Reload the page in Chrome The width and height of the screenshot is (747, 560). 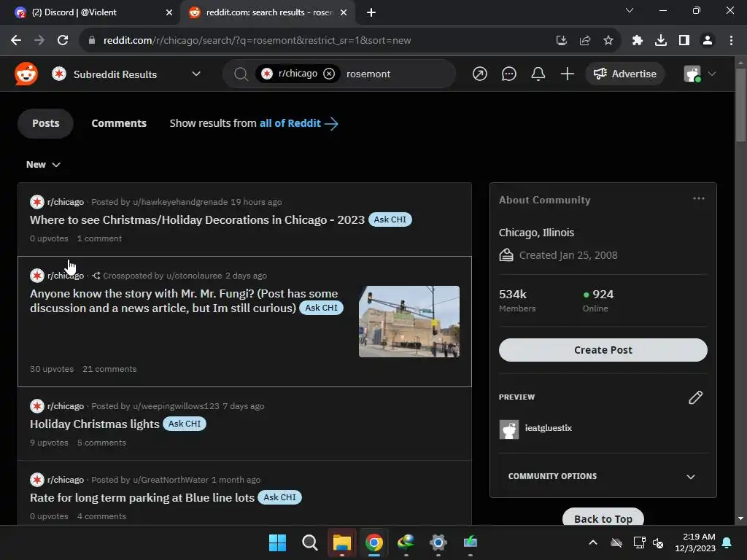coord(63,40)
